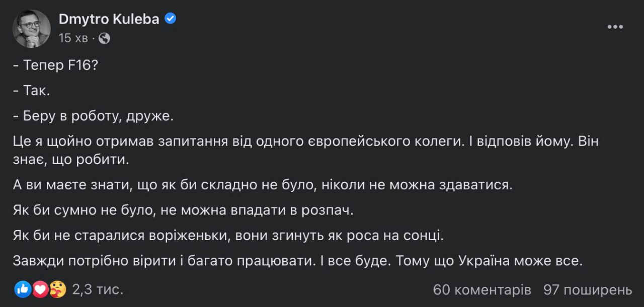
Task: Open the three-dots post options menu
Action: pos(615,27)
